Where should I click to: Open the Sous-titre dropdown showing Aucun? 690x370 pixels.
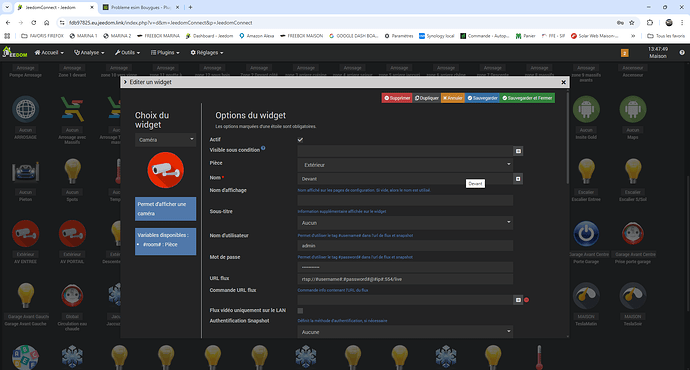405,223
